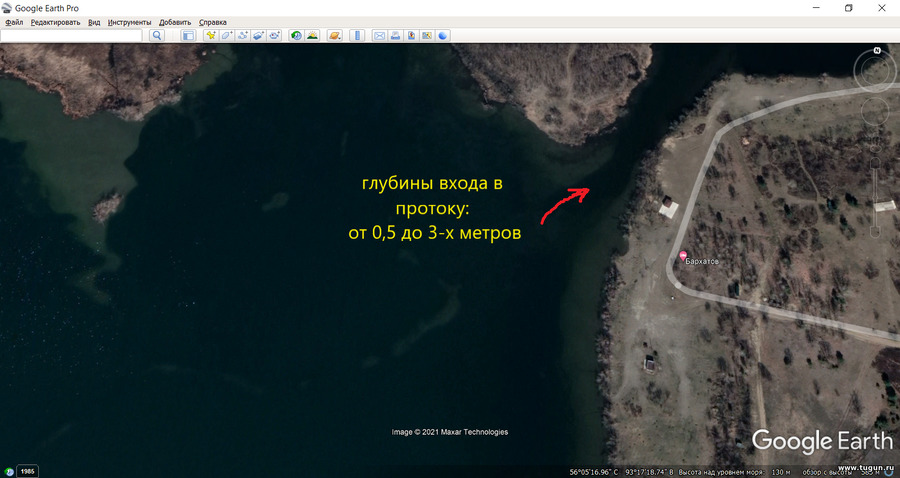Image resolution: width=900 pixels, height=478 pixels.
Task: Minimize the Google Earth Pro window
Action: coord(816,8)
